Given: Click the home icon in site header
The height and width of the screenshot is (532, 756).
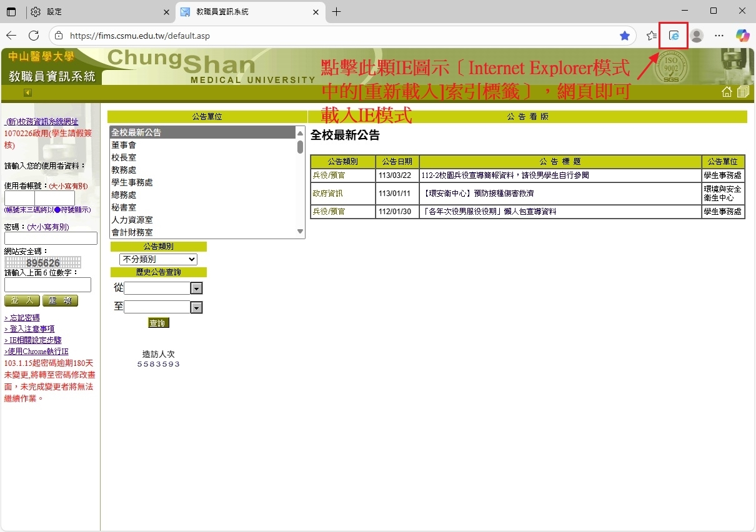Looking at the screenshot, I should [727, 92].
